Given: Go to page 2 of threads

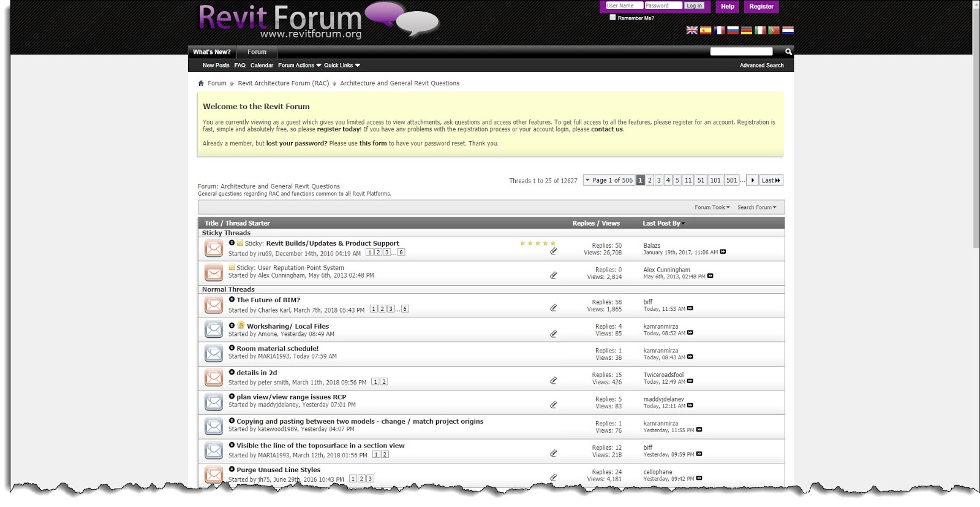Looking at the screenshot, I should click(650, 180).
